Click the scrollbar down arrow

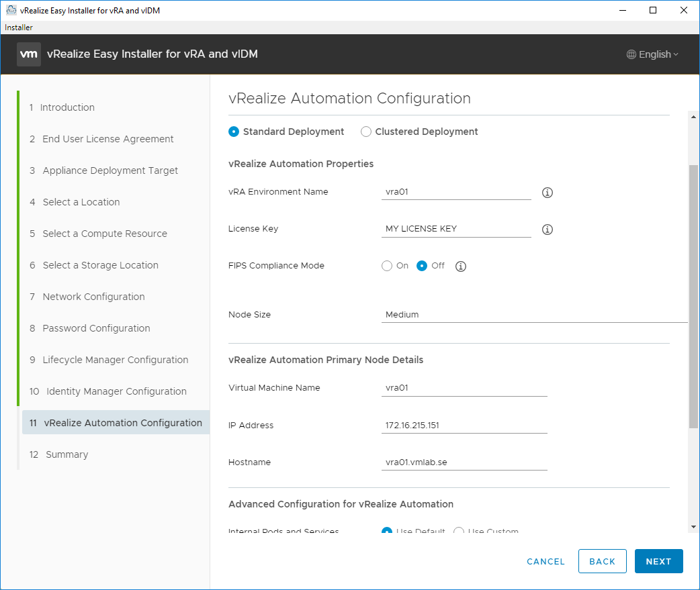pyautogui.click(x=693, y=527)
